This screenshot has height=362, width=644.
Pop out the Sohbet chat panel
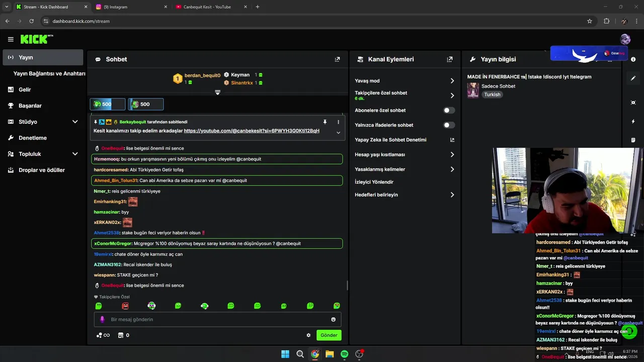click(x=337, y=59)
